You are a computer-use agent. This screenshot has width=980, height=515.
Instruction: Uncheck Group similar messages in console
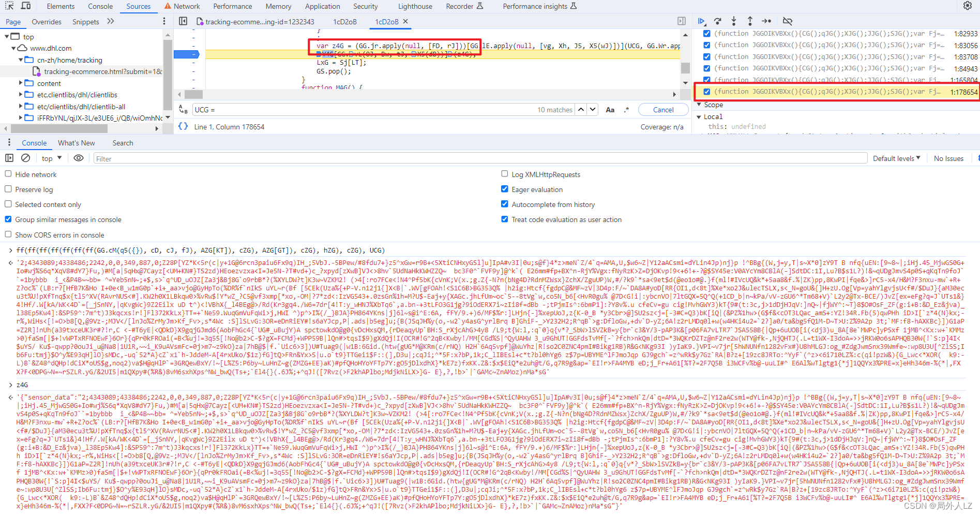click(x=8, y=219)
